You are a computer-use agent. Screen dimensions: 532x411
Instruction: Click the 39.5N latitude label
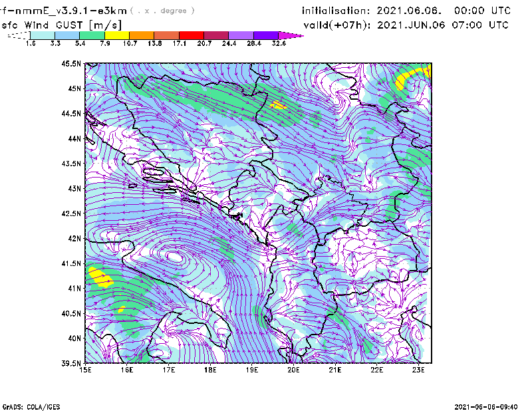(x=71, y=363)
